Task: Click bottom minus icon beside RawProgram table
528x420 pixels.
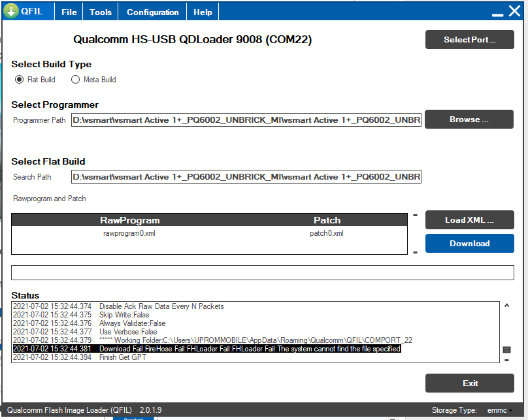Action: (415, 252)
